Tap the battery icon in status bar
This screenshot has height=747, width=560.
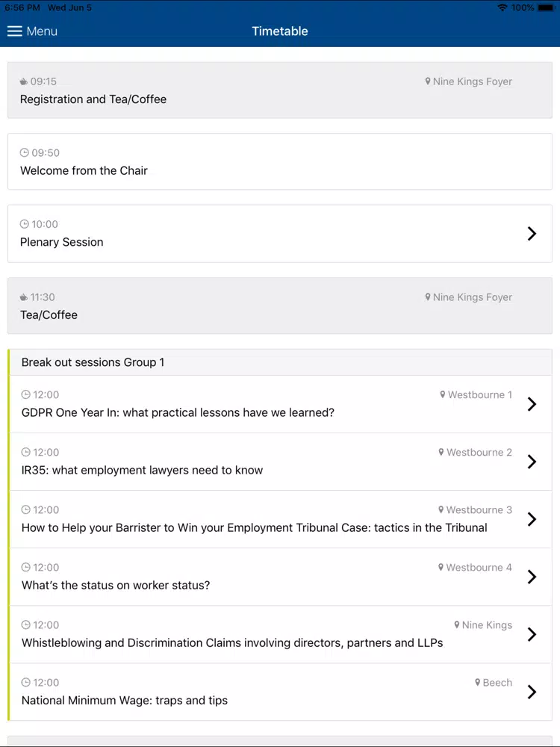click(545, 7)
